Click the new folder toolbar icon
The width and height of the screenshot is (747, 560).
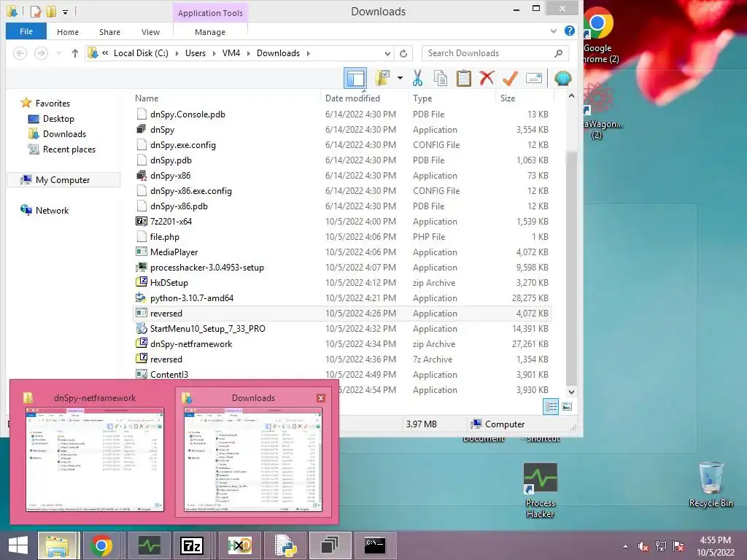click(x=382, y=77)
